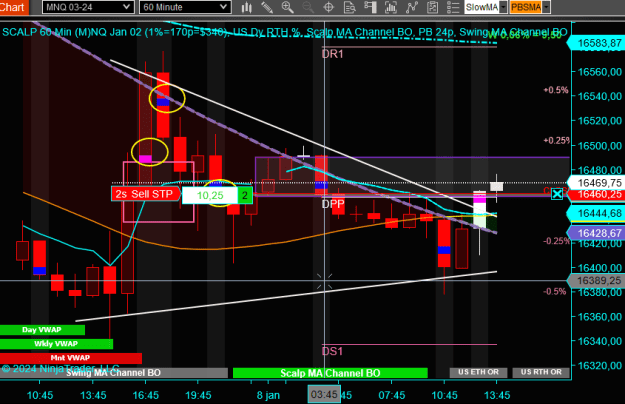Screen dimensions: 625x404
Task: Open the Chart Trader panel icon
Action: click(370, 7)
